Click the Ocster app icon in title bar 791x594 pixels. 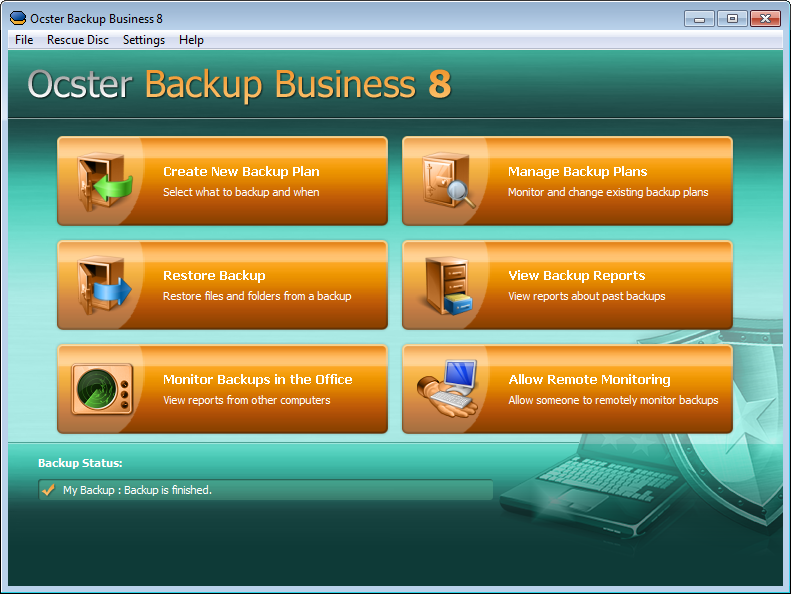18,18
